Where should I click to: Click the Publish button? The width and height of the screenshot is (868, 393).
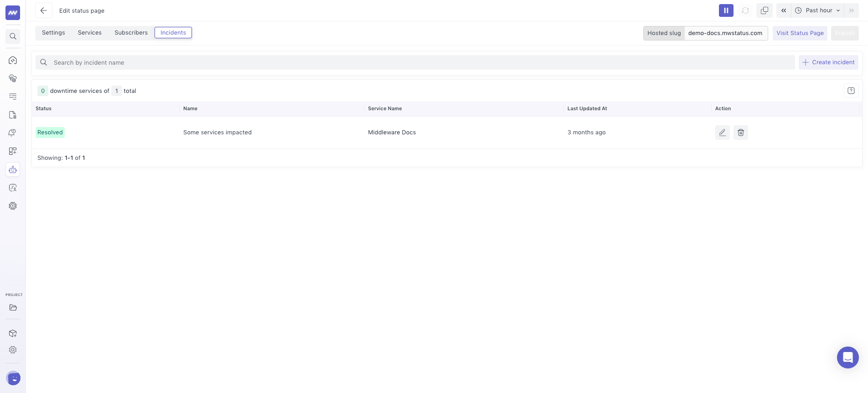[x=845, y=33]
